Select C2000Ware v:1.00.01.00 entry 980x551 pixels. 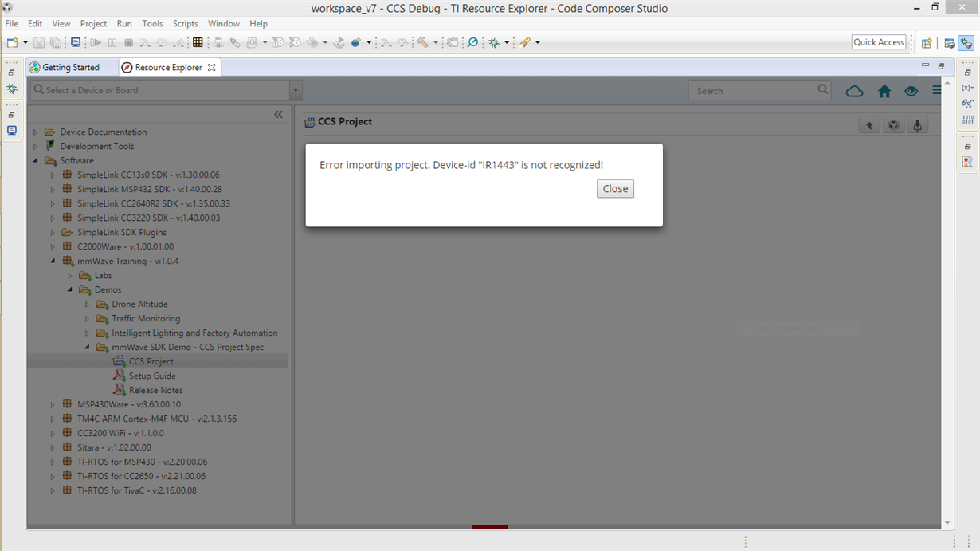tap(125, 247)
